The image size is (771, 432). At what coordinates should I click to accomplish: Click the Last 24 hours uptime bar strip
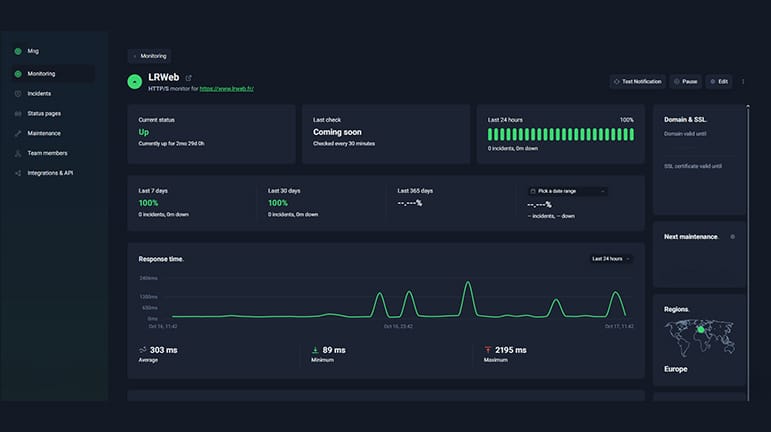pos(561,134)
